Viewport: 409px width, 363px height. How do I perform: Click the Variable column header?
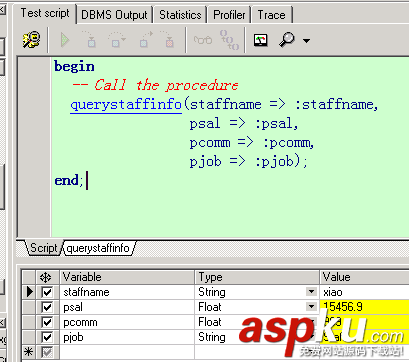pos(127,277)
